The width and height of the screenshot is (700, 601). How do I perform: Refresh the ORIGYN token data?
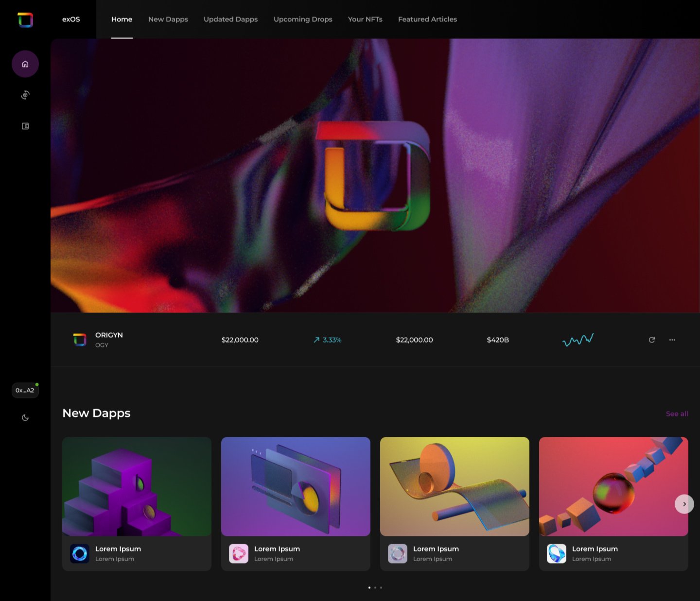click(x=652, y=340)
